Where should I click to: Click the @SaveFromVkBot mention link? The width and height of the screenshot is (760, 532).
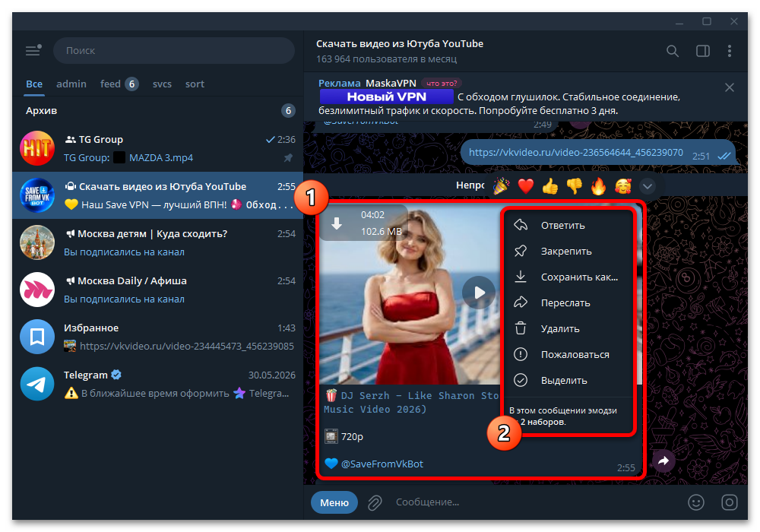tap(382, 464)
